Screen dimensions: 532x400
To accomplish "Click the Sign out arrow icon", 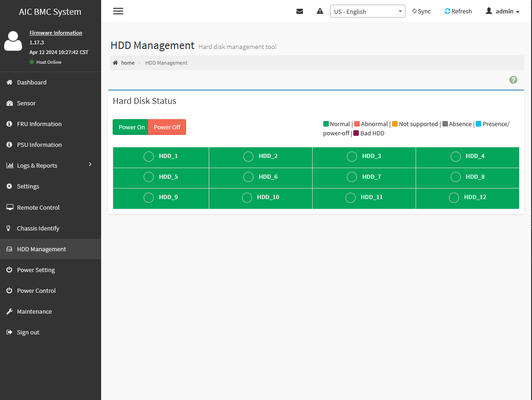I will pos(9,332).
